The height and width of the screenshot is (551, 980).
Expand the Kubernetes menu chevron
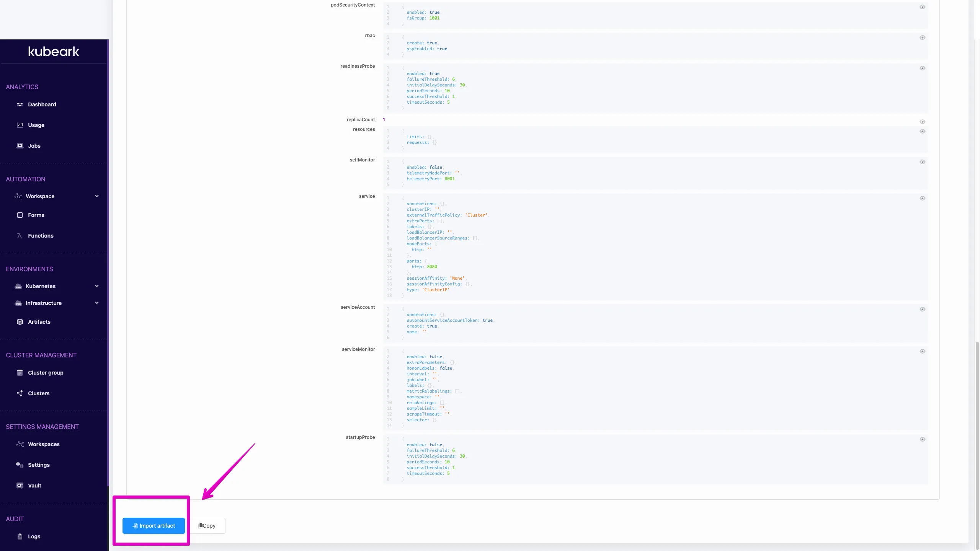(97, 286)
